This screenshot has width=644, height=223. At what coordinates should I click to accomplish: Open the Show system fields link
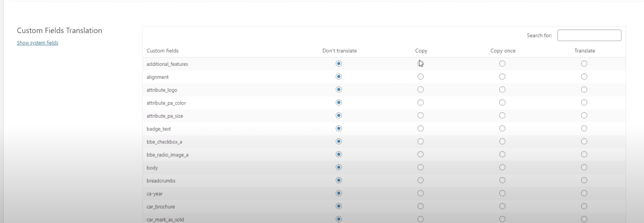[37, 43]
